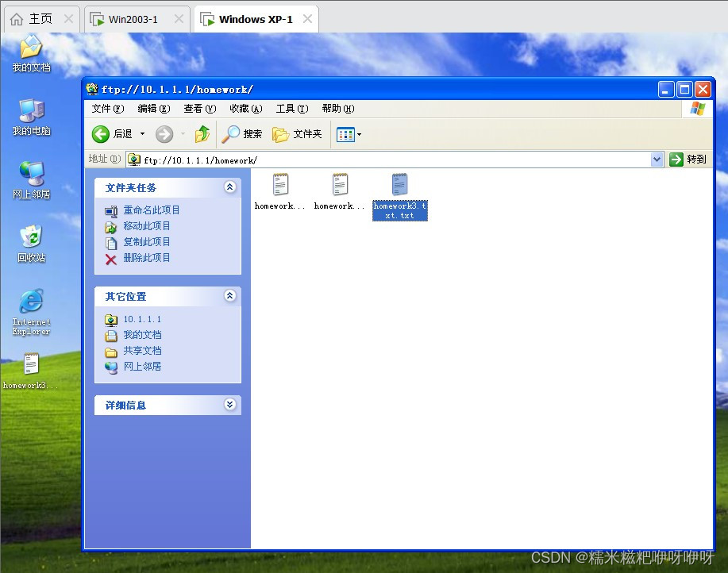Click the Forward arrow icon

click(x=164, y=135)
